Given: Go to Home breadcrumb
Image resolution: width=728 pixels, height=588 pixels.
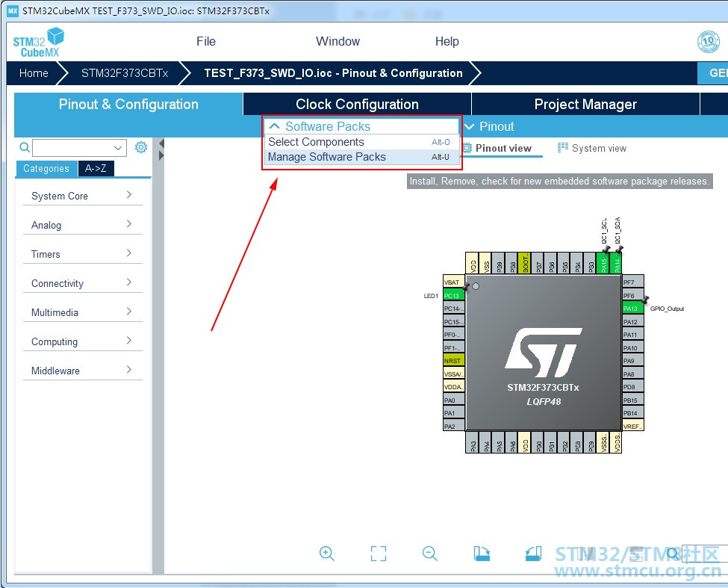Looking at the screenshot, I should click(34, 73).
